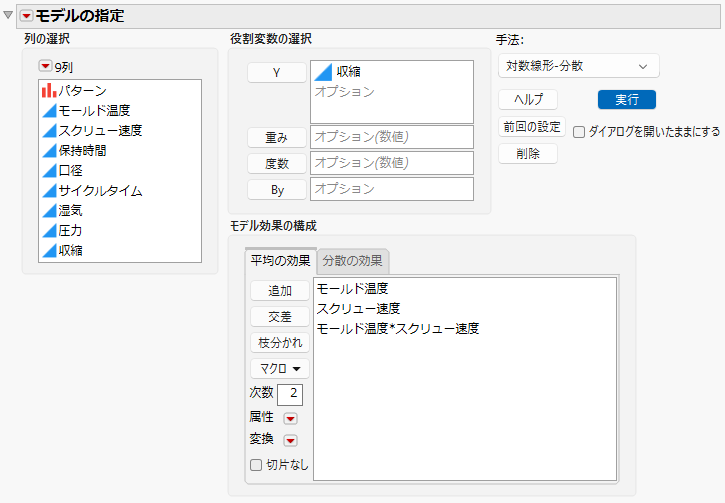Click the 度数 optional numeric field

click(x=392, y=163)
